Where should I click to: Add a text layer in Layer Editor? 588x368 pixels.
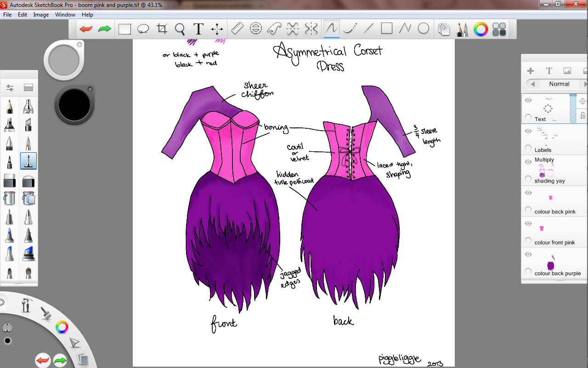point(549,71)
